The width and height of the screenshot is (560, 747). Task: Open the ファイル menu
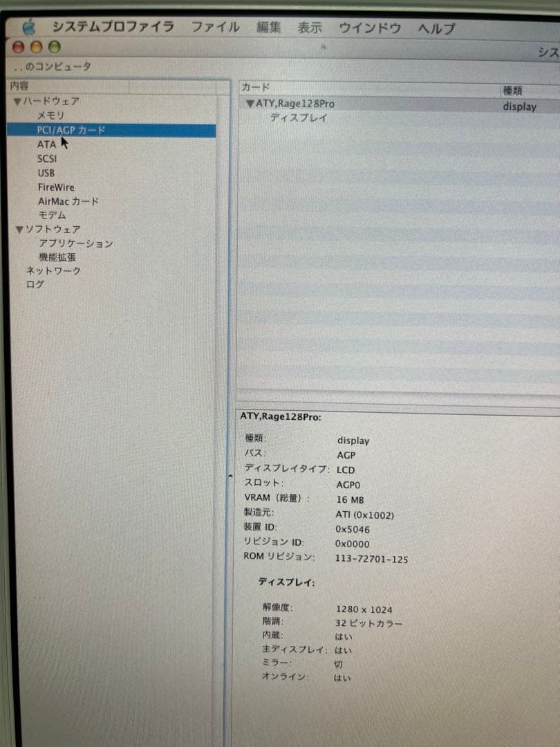pos(215,28)
